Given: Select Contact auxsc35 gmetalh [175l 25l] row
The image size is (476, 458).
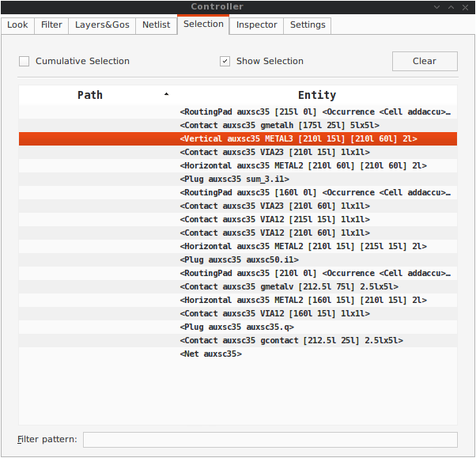Looking at the screenshot, I should (238, 125).
